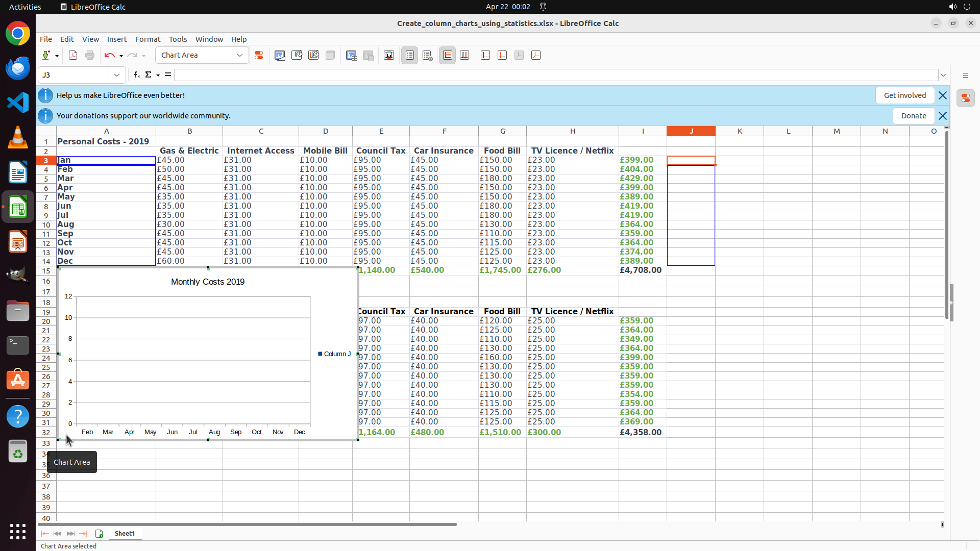980x551 pixels.
Task: Toggle Vertical Grids display
Action: tap(464, 56)
